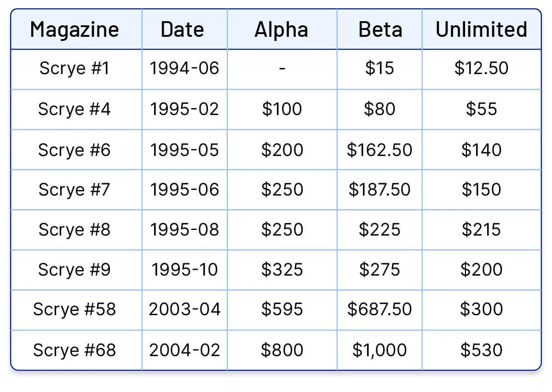552x392 pixels.
Task: Select the $1,000 Beta price cell
Action: point(379,350)
